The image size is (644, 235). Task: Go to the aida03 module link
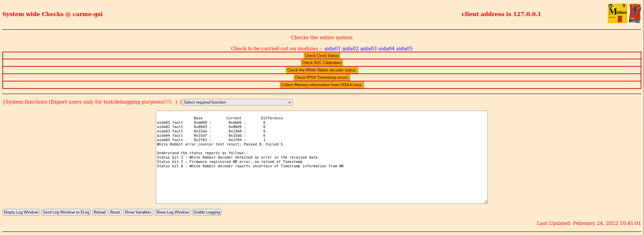(x=368, y=49)
